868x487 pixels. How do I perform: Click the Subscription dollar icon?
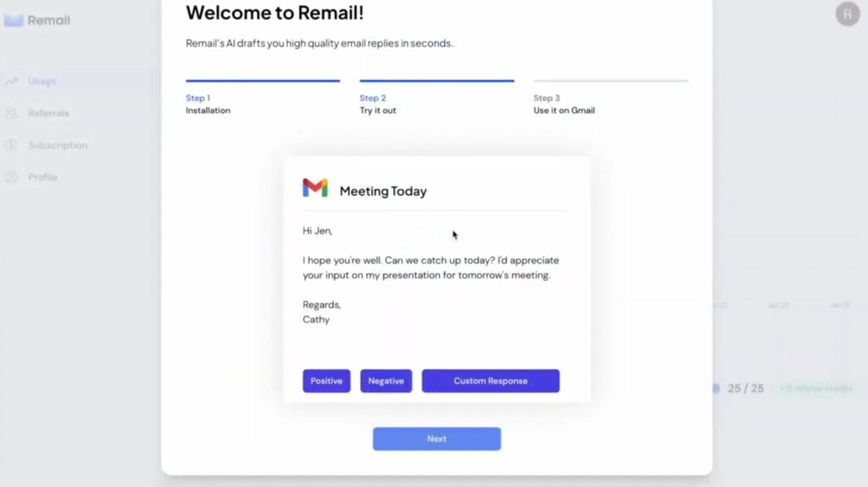tap(12, 145)
